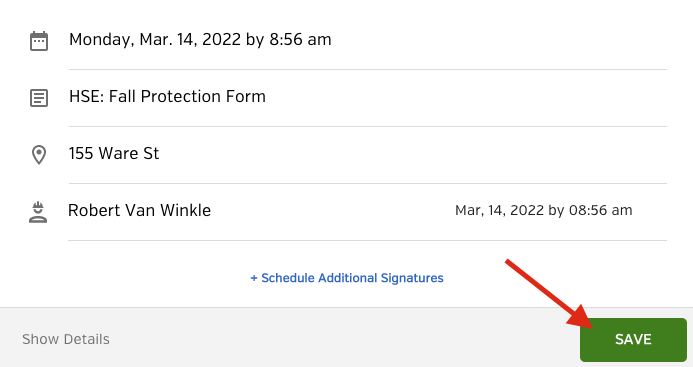Image resolution: width=693 pixels, height=367 pixels.
Task: Click the form document icon
Action: pos(39,98)
